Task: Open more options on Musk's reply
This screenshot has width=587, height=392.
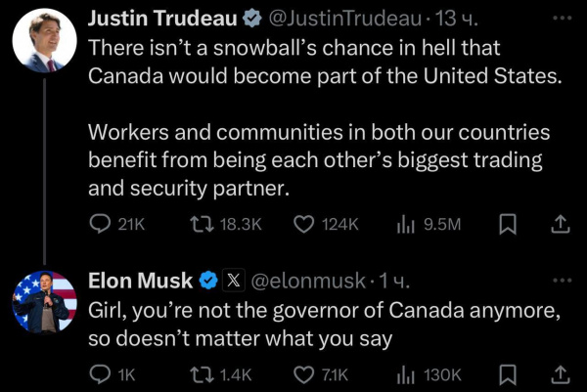Action: tap(560, 281)
